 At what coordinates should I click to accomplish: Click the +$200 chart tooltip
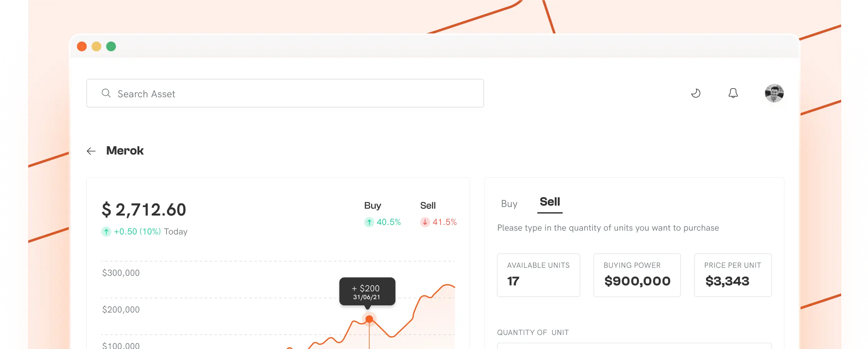point(367,291)
